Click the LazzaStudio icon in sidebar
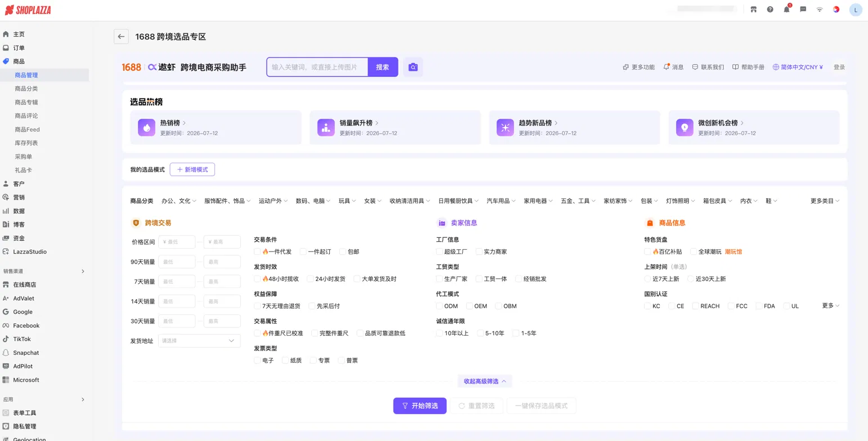This screenshot has height=441, width=868. 6,251
